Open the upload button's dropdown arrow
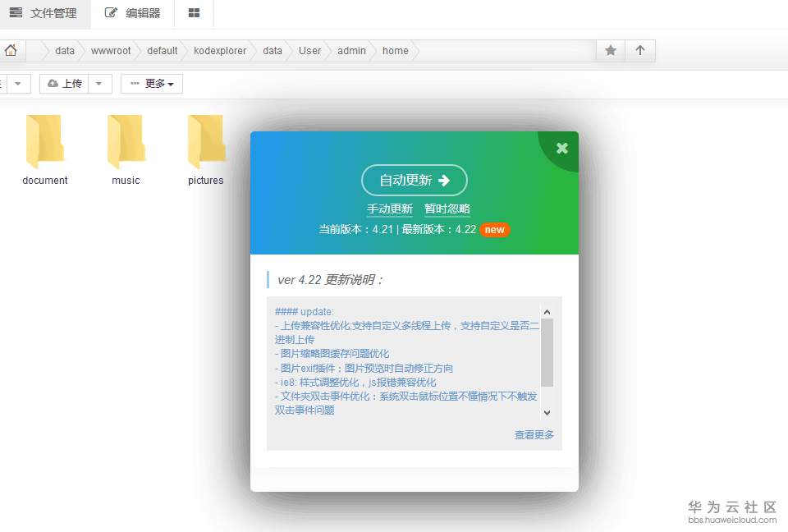 pos(97,83)
